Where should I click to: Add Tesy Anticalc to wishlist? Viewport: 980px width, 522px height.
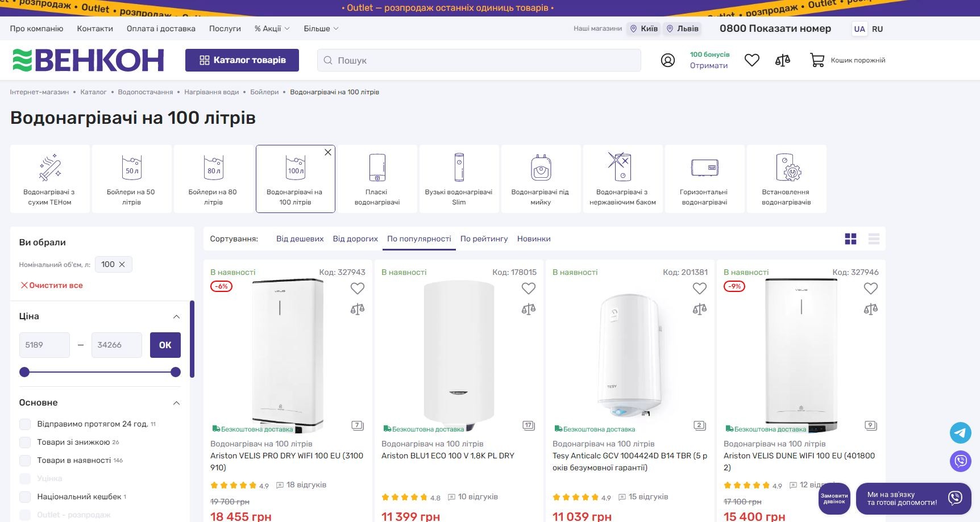point(700,289)
